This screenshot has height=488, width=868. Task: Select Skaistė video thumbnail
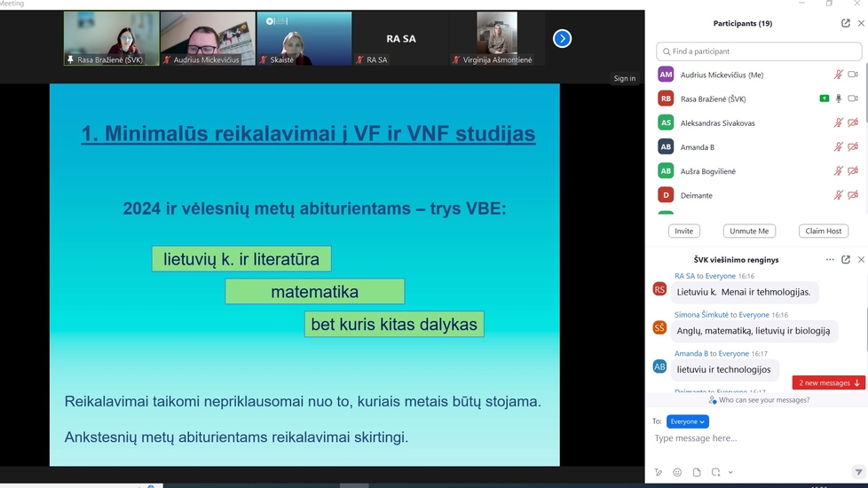[304, 38]
